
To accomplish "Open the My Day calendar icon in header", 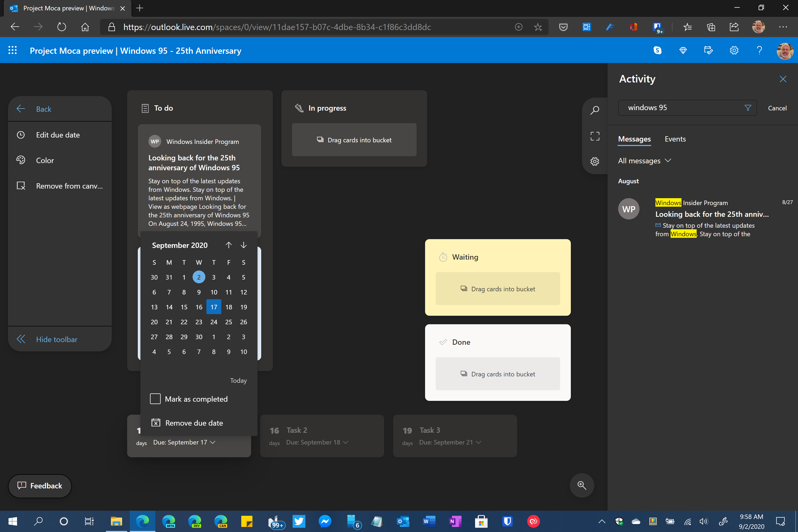I will tap(708, 50).
